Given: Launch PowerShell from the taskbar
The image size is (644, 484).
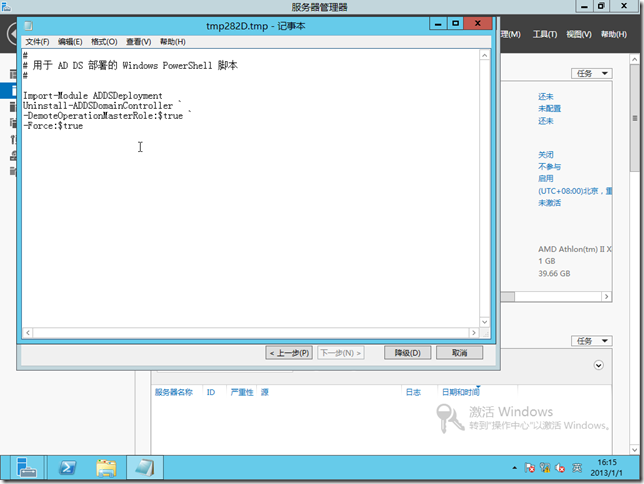Looking at the screenshot, I should click(x=67, y=468).
